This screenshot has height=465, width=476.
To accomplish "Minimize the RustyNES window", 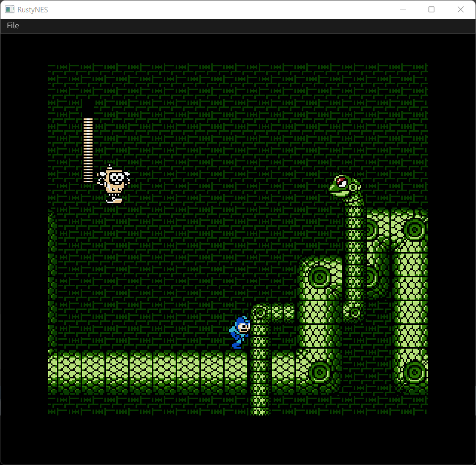I will (x=403, y=9).
